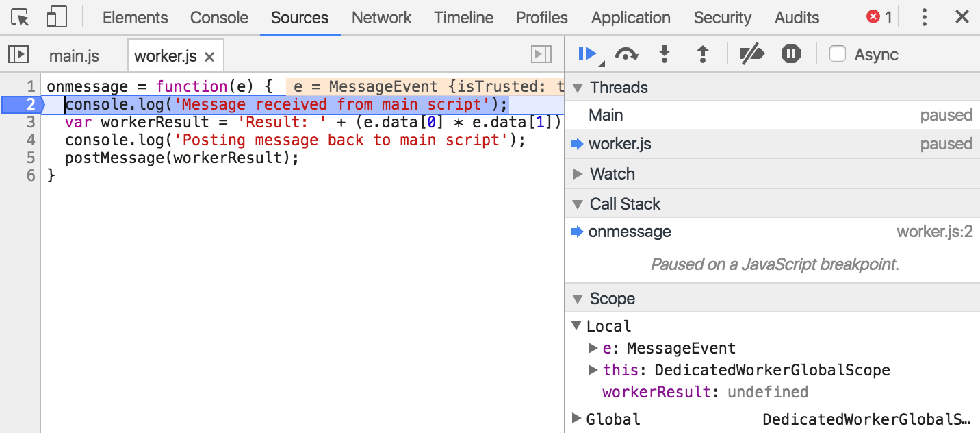This screenshot has width=980, height=433.
Task: Show the file navigator sidebar
Action: click(18, 55)
